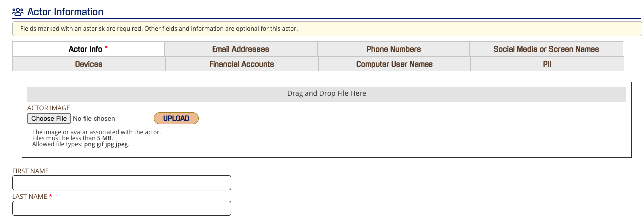
Task: Open the Devices tab
Action: 89,64
